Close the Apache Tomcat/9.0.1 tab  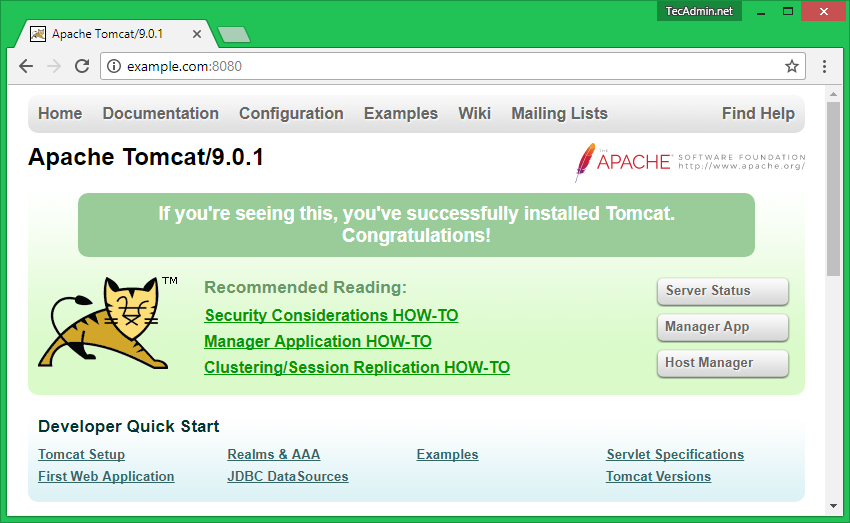pyautogui.click(x=197, y=34)
